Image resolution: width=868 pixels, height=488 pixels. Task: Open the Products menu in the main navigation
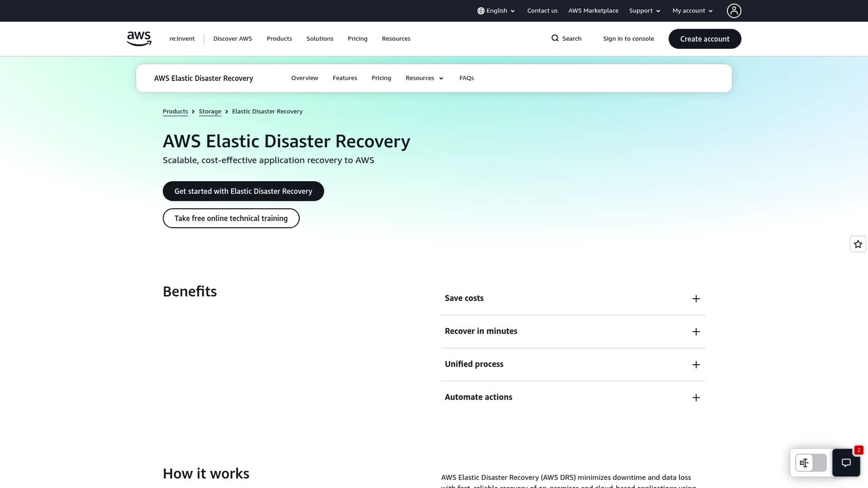pyautogui.click(x=279, y=38)
